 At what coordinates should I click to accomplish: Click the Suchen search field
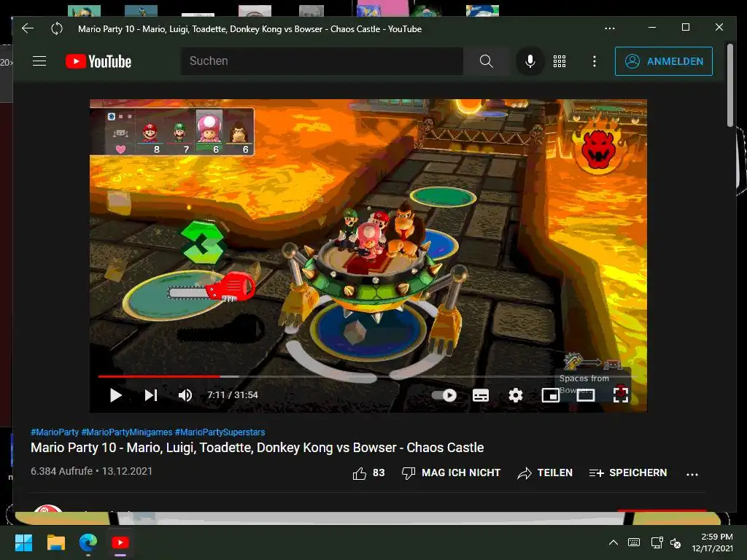(x=322, y=61)
